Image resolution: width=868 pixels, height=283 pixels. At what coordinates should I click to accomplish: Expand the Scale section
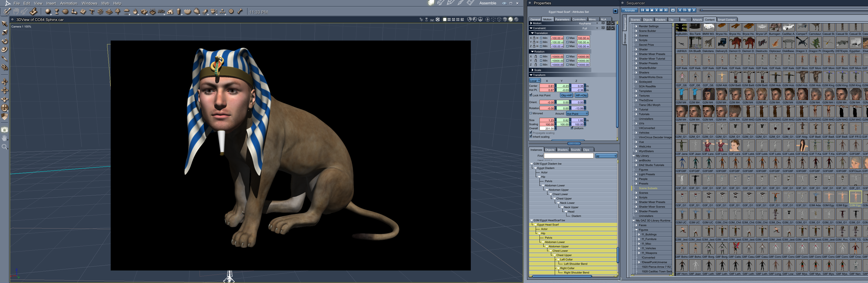click(x=532, y=70)
